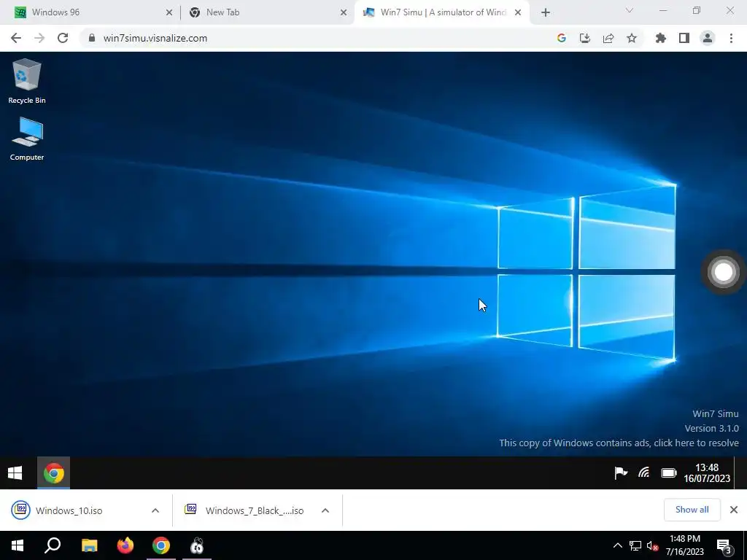Image resolution: width=747 pixels, height=560 pixels.
Task: Click the simulator clock showing 13:48
Action: [707, 472]
